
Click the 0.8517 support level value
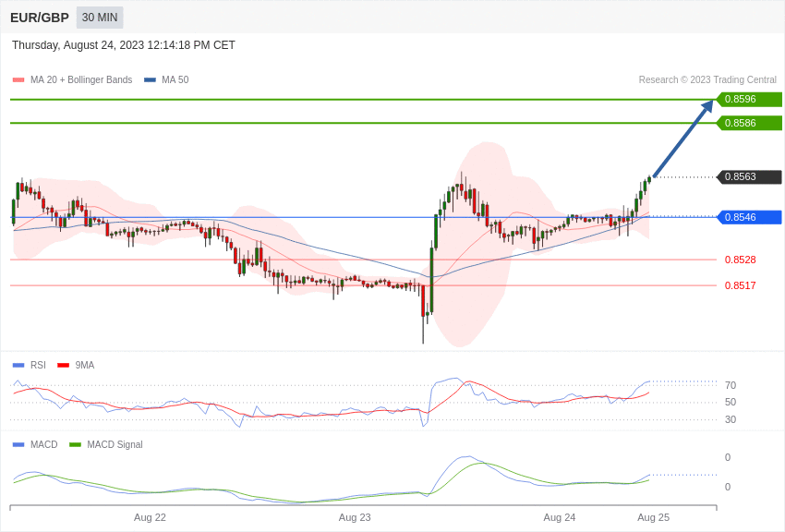coord(741,285)
